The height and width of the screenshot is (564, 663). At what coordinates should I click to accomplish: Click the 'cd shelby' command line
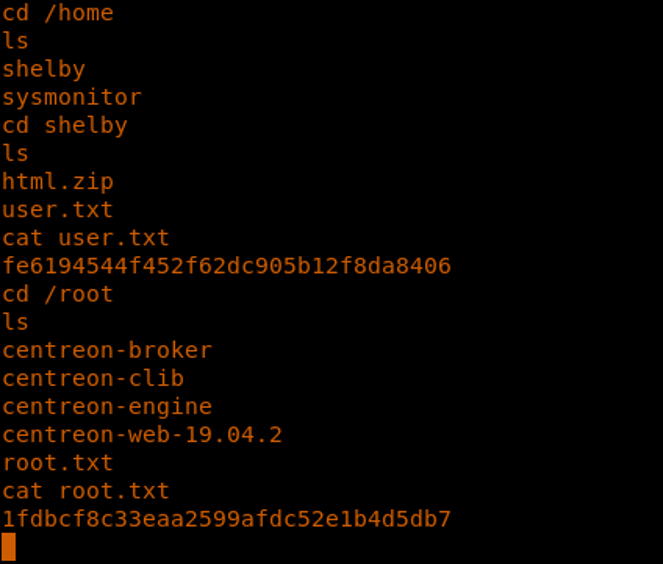(x=64, y=125)
